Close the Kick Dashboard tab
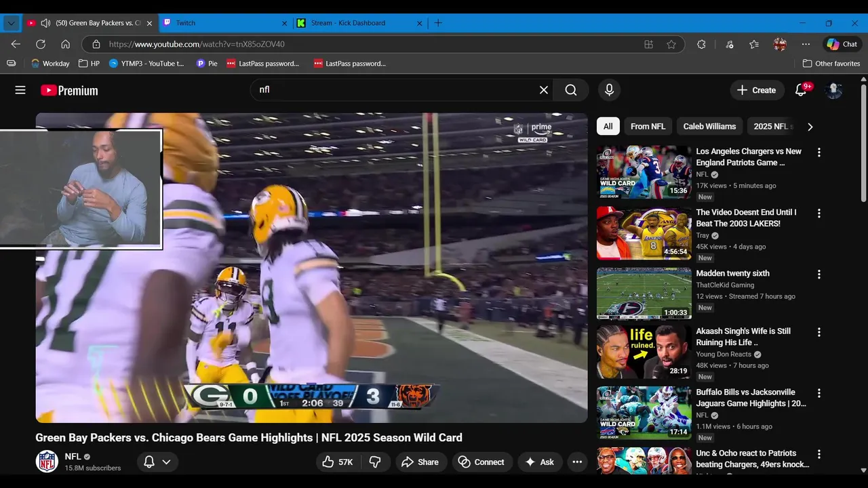This screenshot has height=488, width=868. point(419,23)
